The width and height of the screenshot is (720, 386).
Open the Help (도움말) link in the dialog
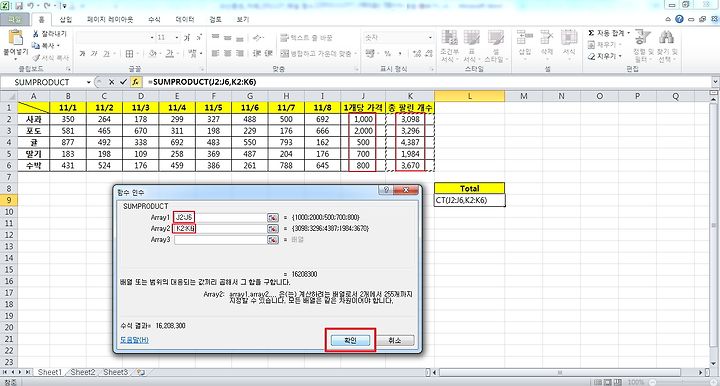[134, 340]
